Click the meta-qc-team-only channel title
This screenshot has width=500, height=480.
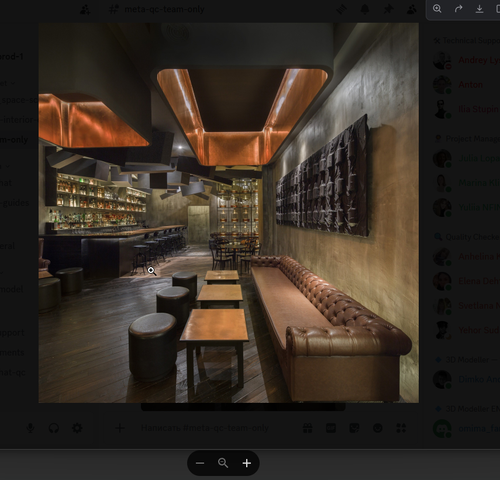[x=164, y=9]
